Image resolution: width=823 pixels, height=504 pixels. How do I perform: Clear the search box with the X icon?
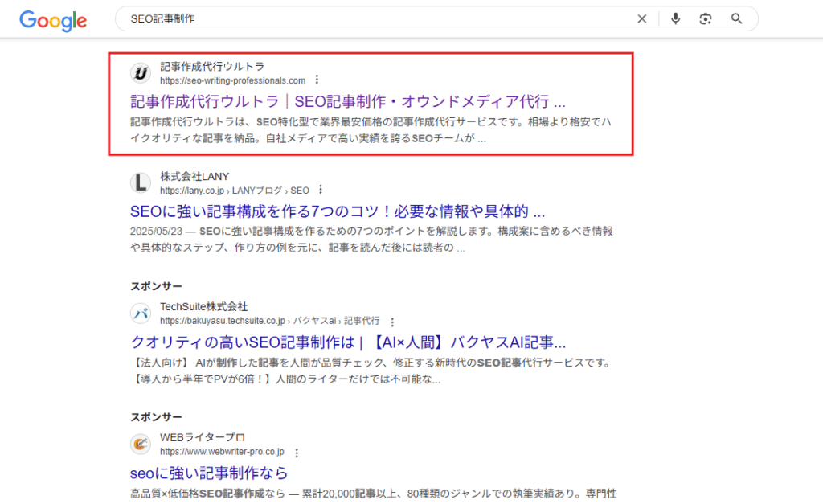click(x=641, y=19)
